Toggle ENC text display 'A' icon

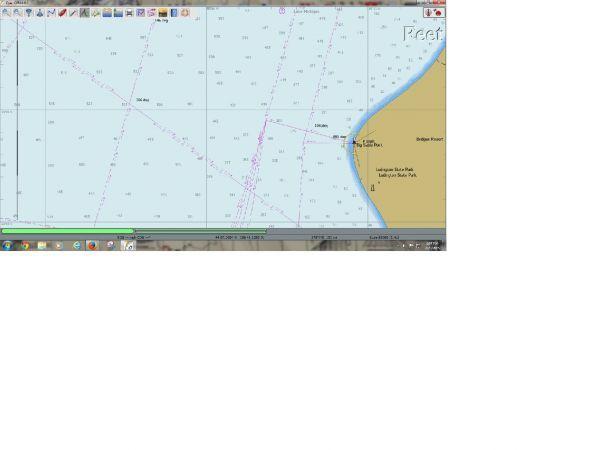coord(84,13)
